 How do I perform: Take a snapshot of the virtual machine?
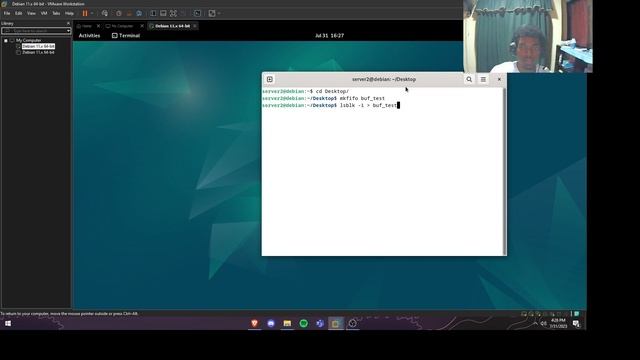tap(119, 13)
